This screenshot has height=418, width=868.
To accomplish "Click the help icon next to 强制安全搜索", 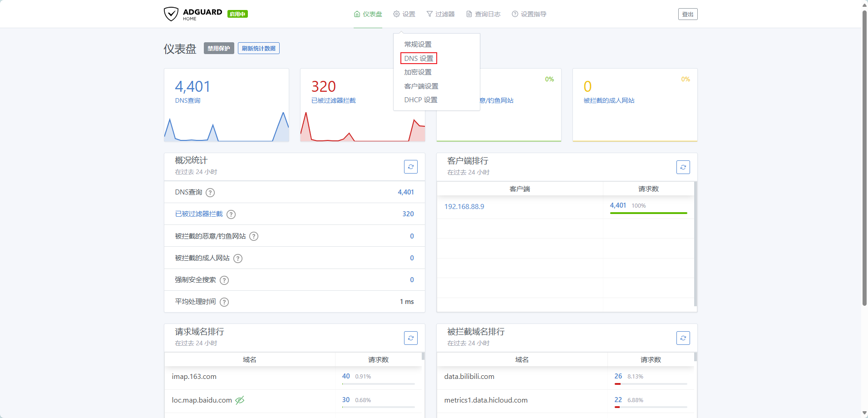I will (x=224, y=280).
